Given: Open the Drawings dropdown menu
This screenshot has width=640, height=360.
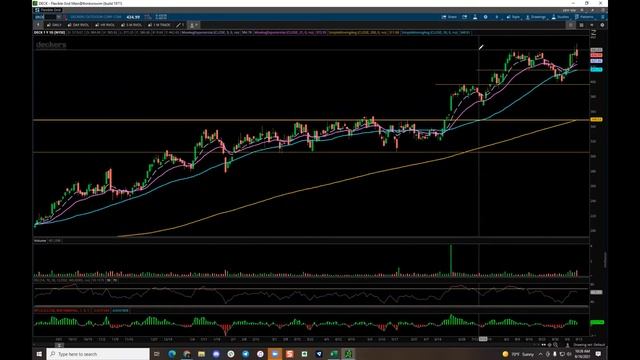Looking at the screenshot, I should point(536,17).
